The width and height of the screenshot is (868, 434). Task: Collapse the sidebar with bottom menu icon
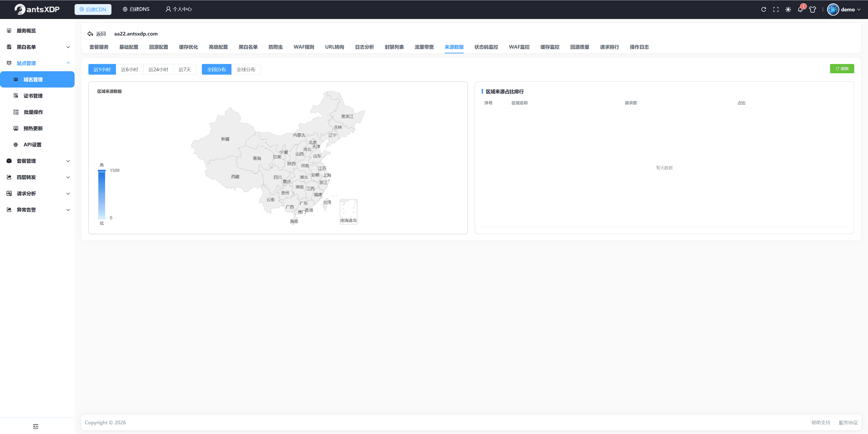point(36,426)
